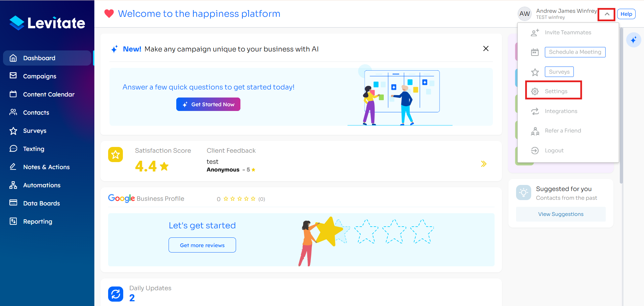Click the red heart icon in header

[109, 13]
